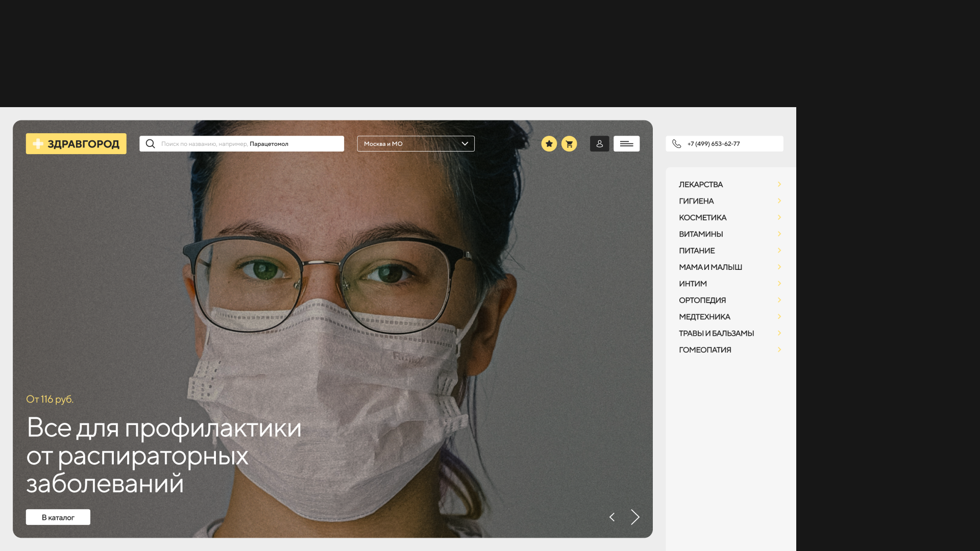The width and height of the screenshot is (980, 551).
Task: Open the КОСМЕТИКА menu item
Action: tap(702, 217)
